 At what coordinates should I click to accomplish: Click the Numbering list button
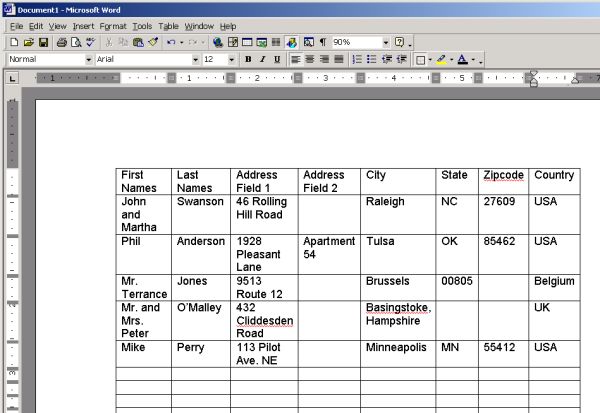357,60
